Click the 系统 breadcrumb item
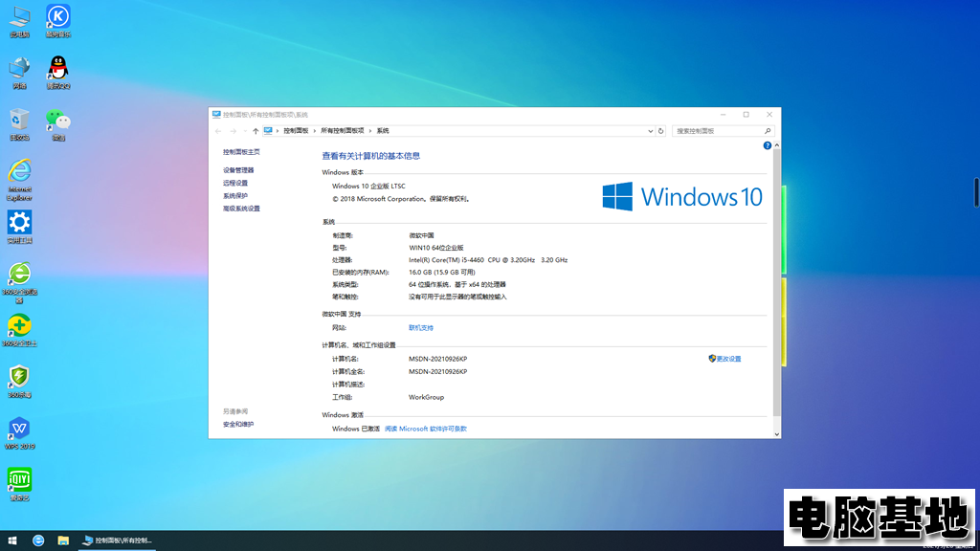 click(x=383, y=130)
